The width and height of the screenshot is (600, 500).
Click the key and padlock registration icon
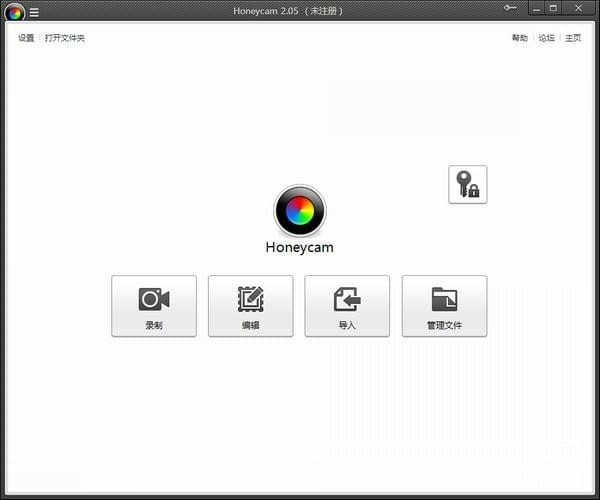tap(467, 185)
